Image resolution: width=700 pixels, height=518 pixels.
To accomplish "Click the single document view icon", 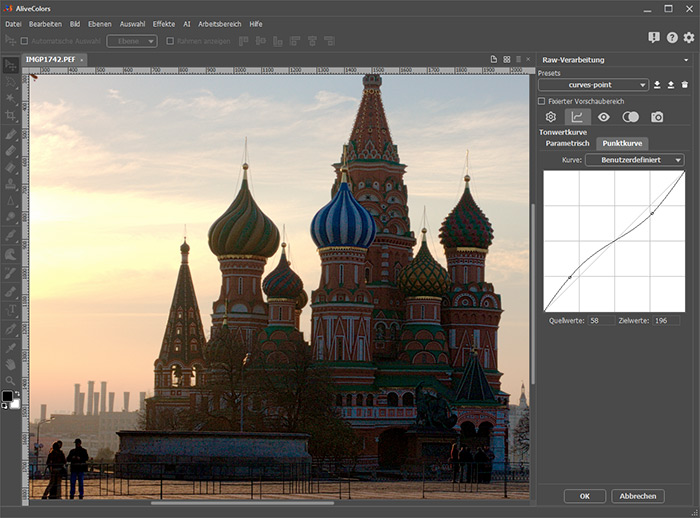I will [x=493, y=59].
